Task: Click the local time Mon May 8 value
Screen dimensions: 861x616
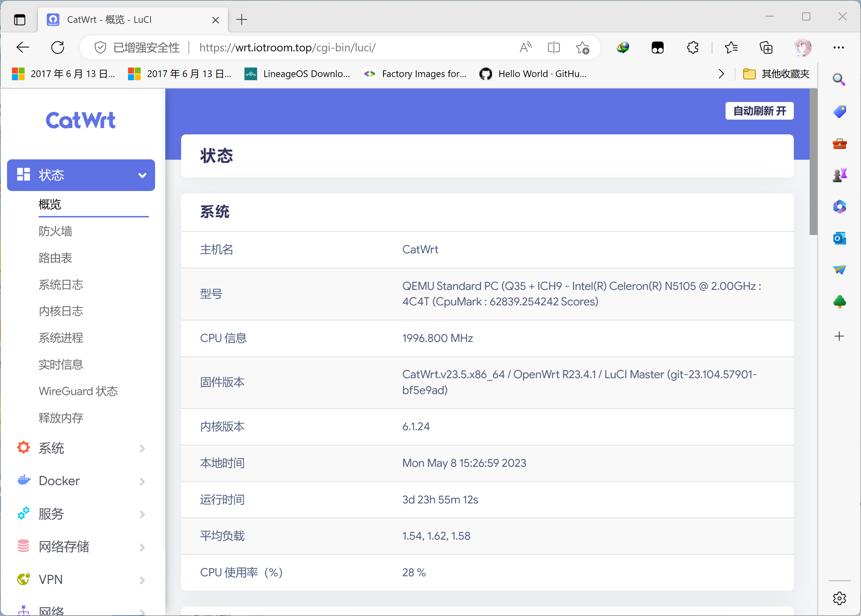Action: point(464,463)
